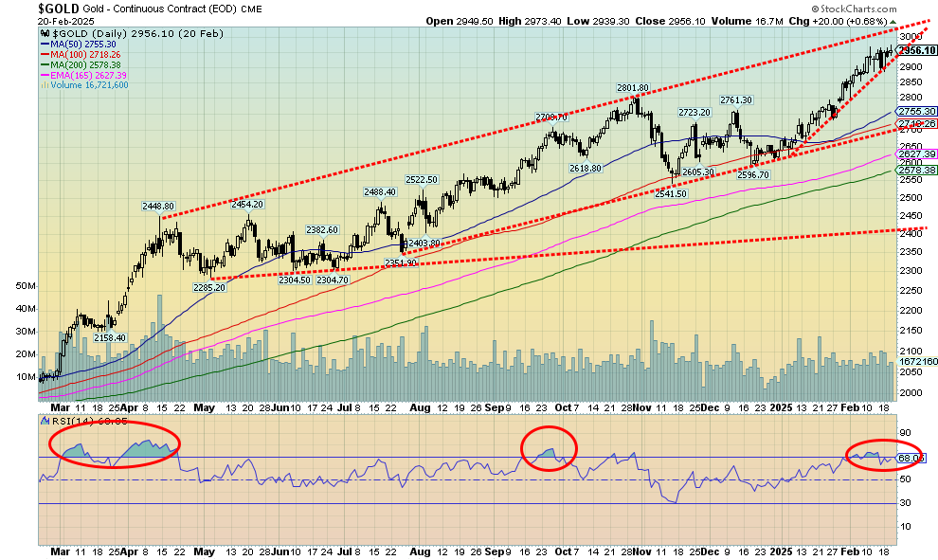Viewport: 938px width, 560px height.
Task: Select the 2285.20 May low label
Action: pos(207,287)
